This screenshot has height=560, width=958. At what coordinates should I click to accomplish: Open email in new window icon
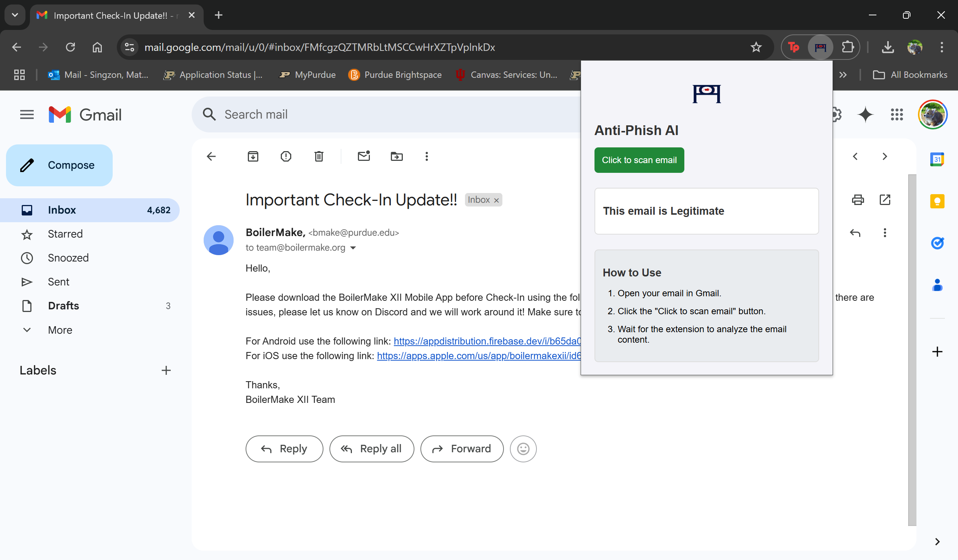885,200
